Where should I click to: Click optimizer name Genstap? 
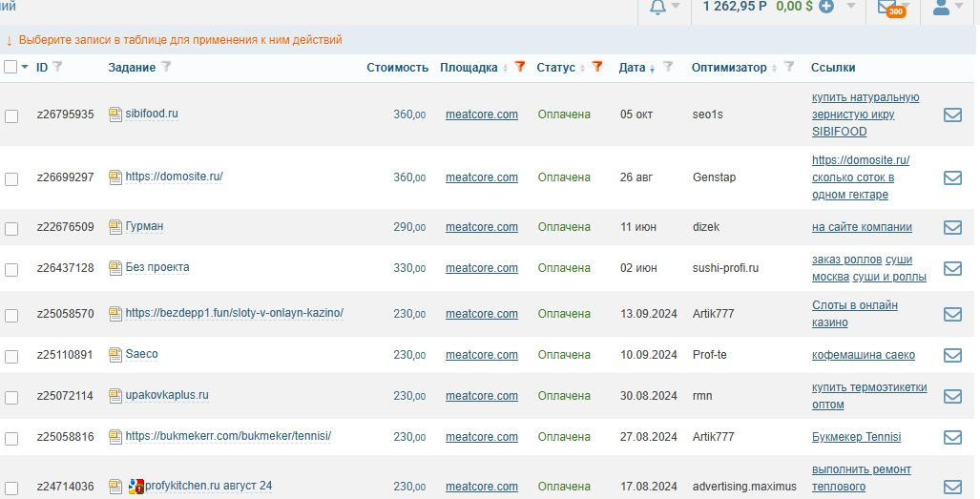pyautogui.click(x=715, y=177)
